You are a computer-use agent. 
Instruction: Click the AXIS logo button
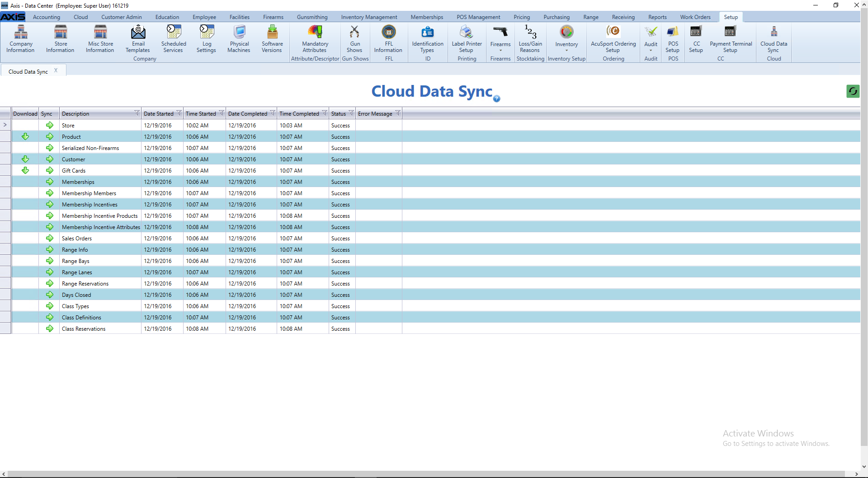point(13,17)
